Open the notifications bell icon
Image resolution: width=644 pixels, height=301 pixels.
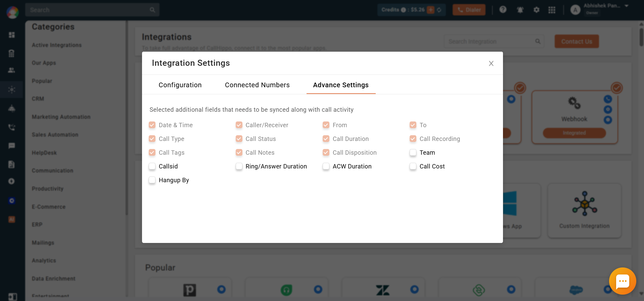(x=520, y=10)
